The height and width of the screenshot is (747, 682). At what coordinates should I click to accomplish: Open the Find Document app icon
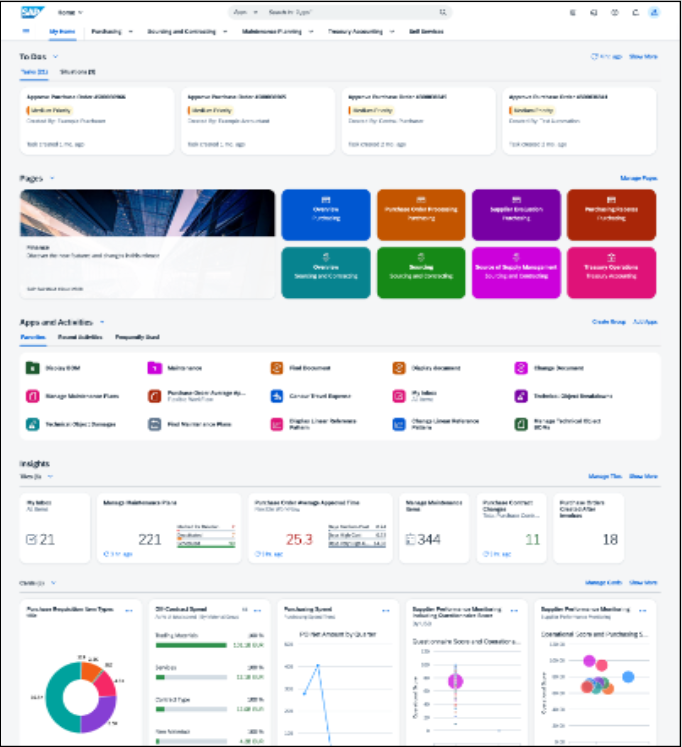click(x=277, y=368)
